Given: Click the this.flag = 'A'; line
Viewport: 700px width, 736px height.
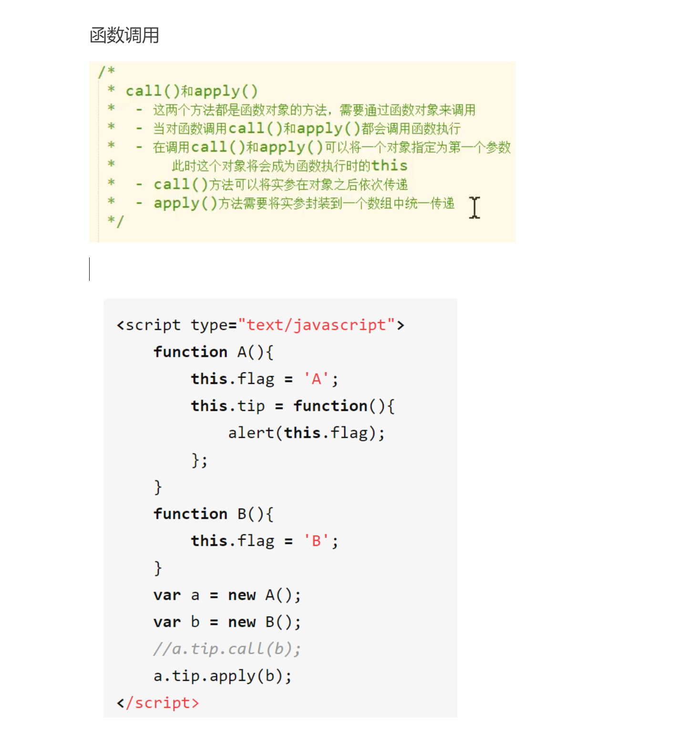Looking at the screenshot, I should (x=264, y=379).
